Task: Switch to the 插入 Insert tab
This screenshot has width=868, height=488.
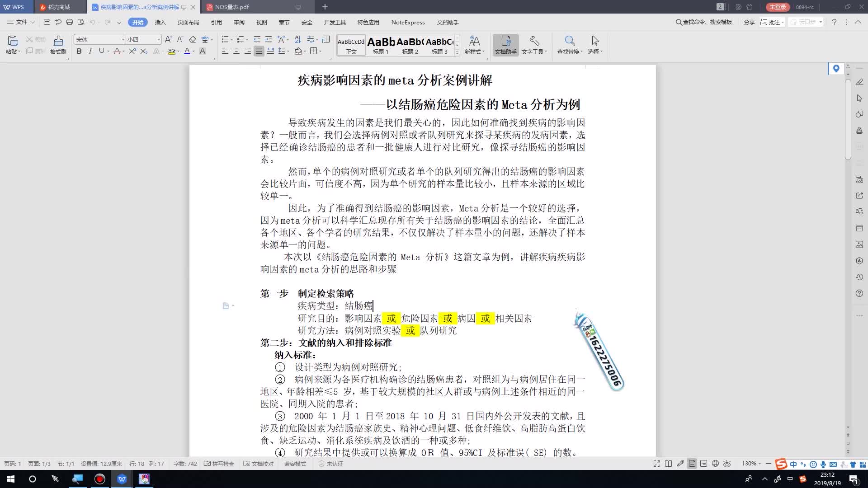Action: [160, 22]
